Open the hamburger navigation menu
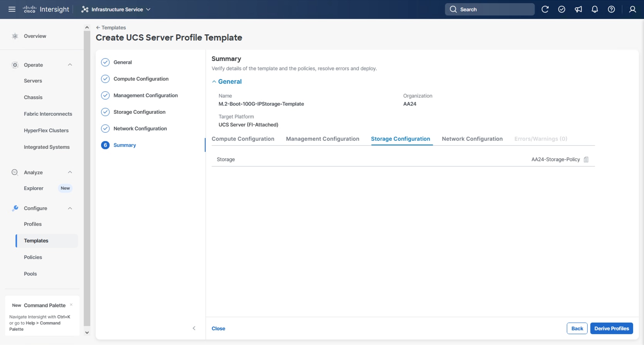Image resolution: width=644 pixels, height=345 pixels. pos(12,9)
